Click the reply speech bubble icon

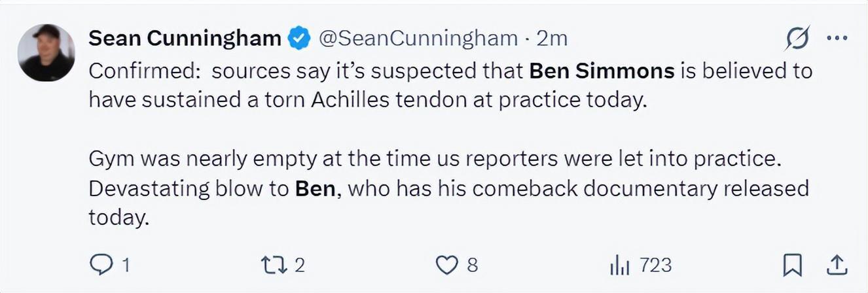[101, 264]
